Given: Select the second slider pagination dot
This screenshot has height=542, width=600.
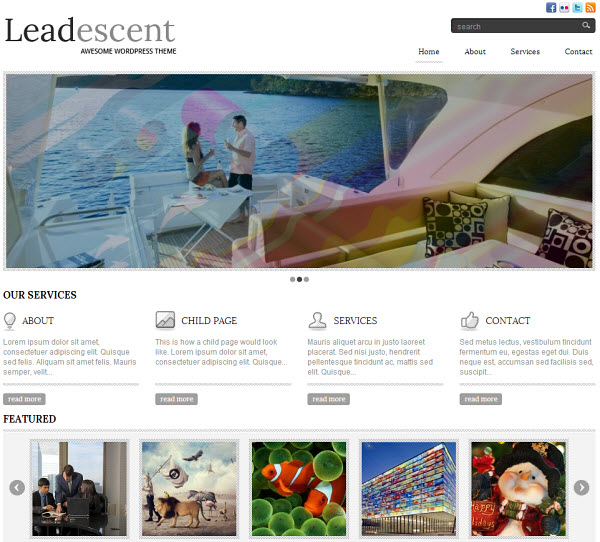Looking at the screenshot, I should click(299, 279).
